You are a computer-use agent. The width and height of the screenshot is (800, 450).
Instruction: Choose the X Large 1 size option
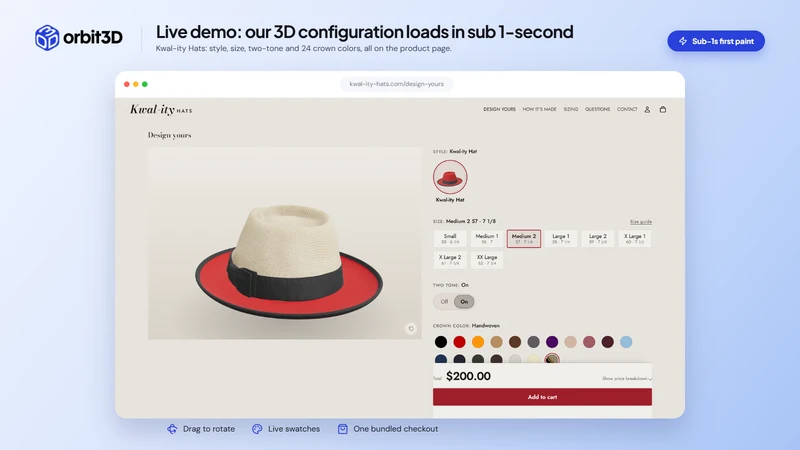(x=635, y=238)
